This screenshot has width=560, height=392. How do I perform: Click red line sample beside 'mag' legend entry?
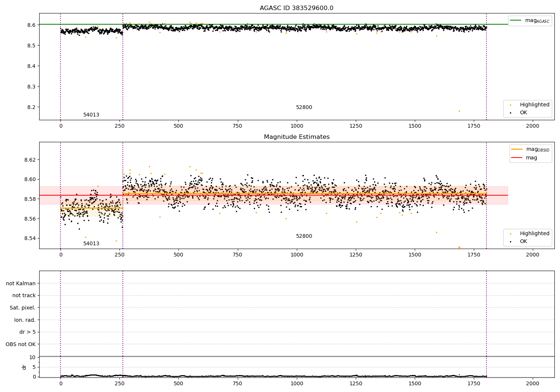pyautogui.click(x=517, y=158)
